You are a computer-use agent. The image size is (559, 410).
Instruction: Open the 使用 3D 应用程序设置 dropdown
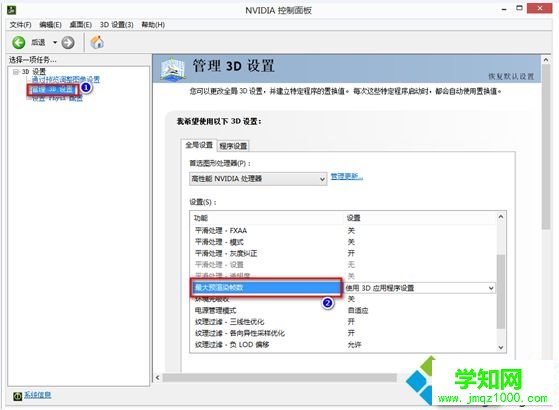coord(420,288)
